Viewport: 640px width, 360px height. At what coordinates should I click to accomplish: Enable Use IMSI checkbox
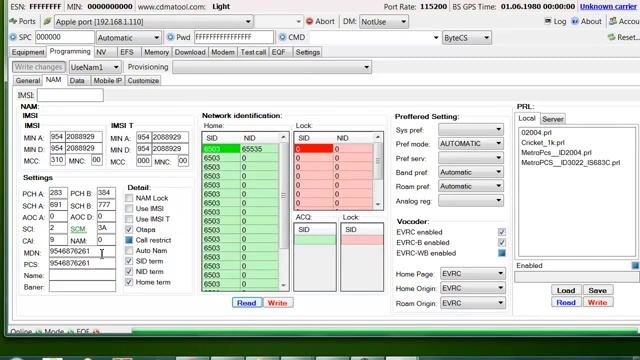tap(129, 209)
